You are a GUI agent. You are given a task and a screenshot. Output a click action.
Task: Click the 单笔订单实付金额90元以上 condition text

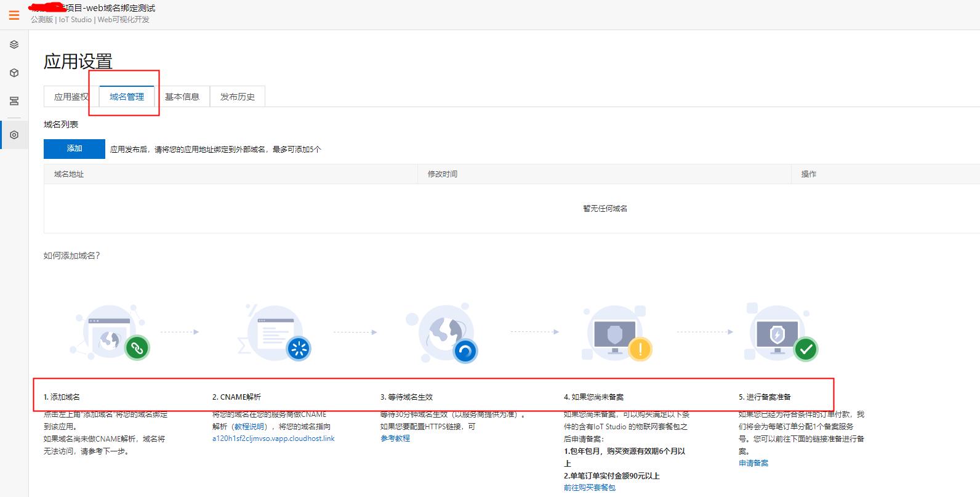[612, 475]
